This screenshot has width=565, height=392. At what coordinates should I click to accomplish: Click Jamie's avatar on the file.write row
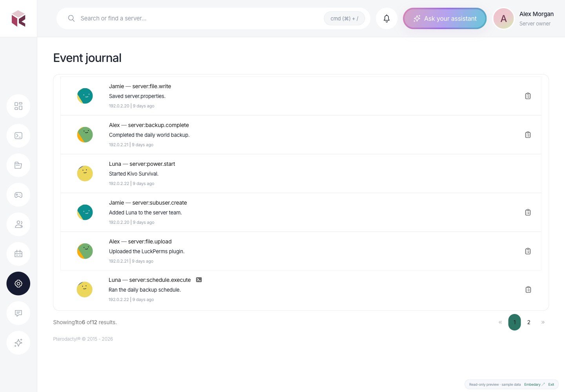click(85, 96)
